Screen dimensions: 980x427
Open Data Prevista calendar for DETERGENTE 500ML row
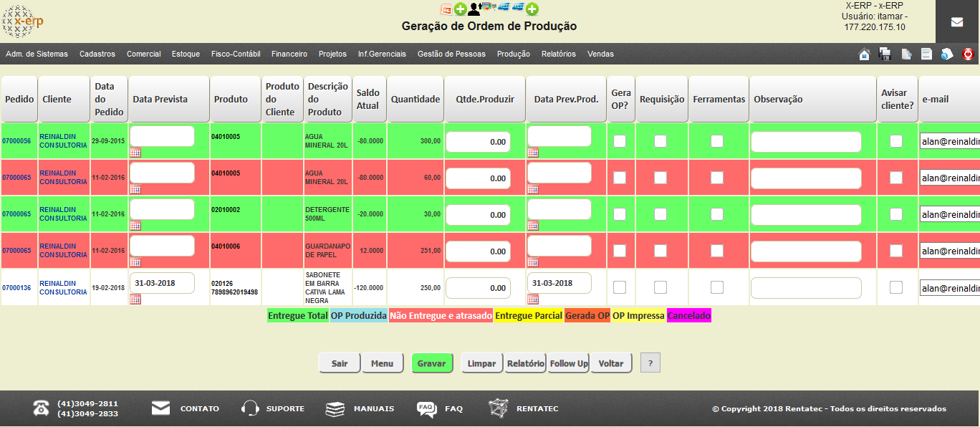pos(135,226)
